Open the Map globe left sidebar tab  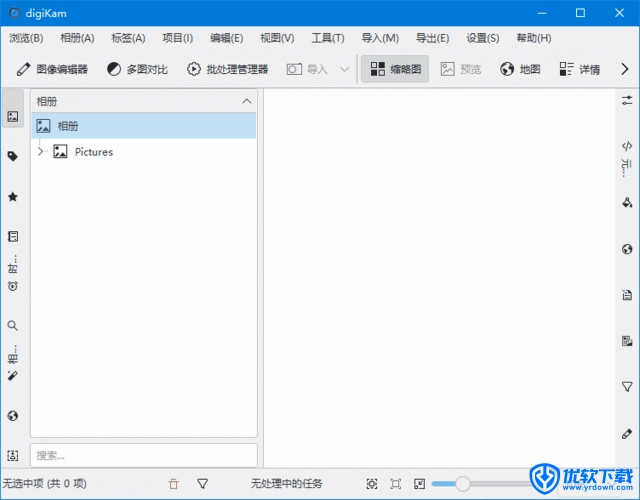(x=13, y=416)
